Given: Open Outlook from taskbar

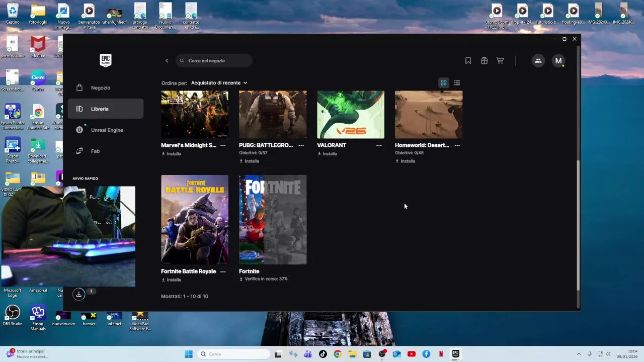Looking at the screenshot, I should click(x=397, y=354).
